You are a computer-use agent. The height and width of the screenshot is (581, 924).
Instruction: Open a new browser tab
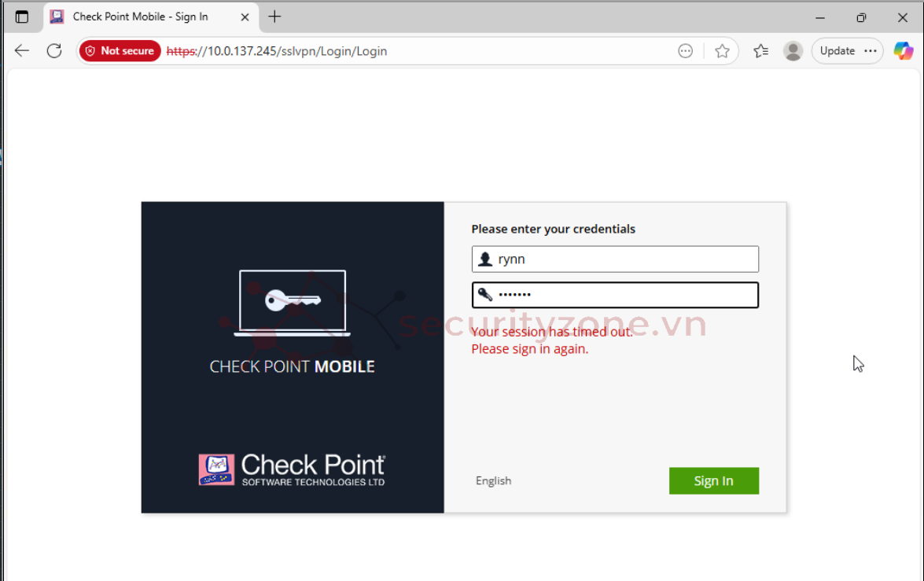pyautogui.click(x=274, y=17)
